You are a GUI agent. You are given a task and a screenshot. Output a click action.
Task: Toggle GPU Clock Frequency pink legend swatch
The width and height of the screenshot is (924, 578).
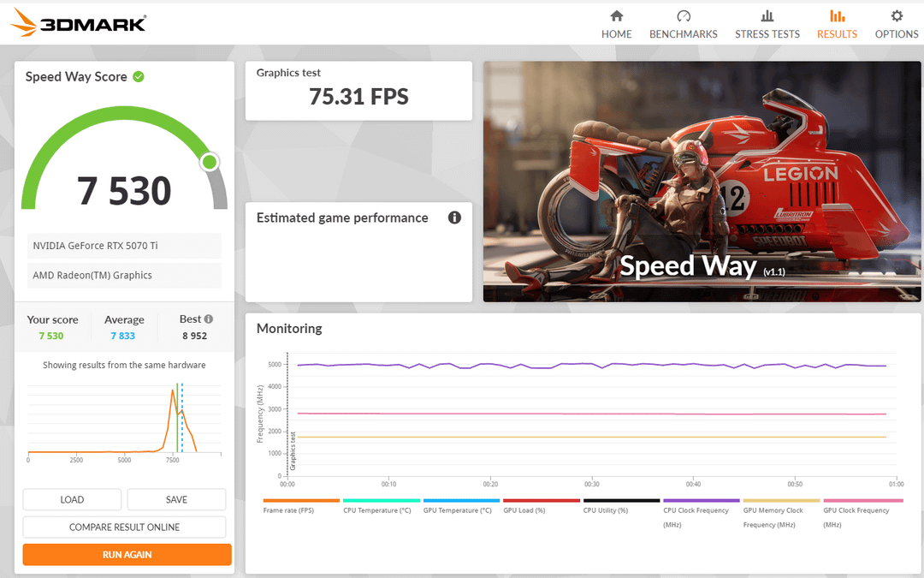863,501
